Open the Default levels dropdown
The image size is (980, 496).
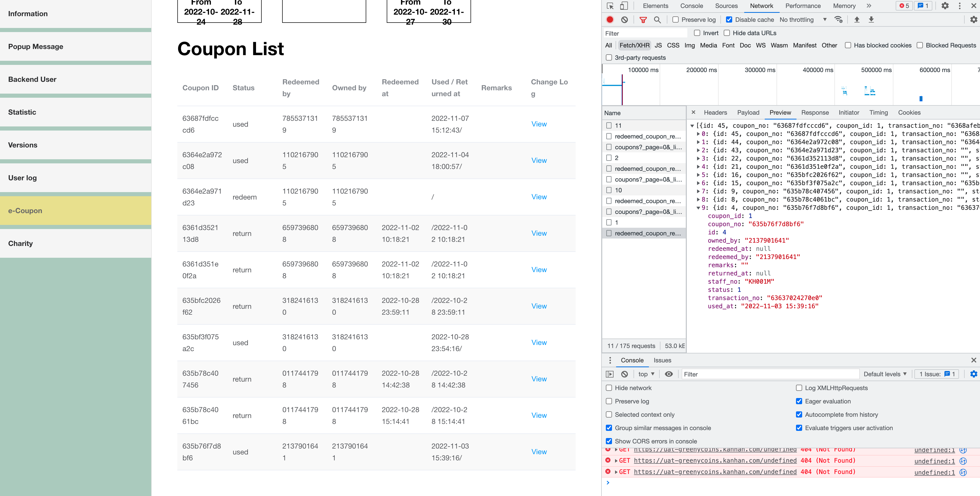(x=885, y=374)
